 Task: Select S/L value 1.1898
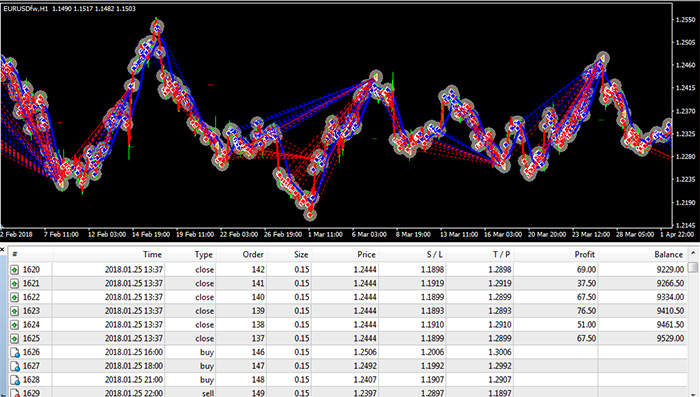point(432,270)
